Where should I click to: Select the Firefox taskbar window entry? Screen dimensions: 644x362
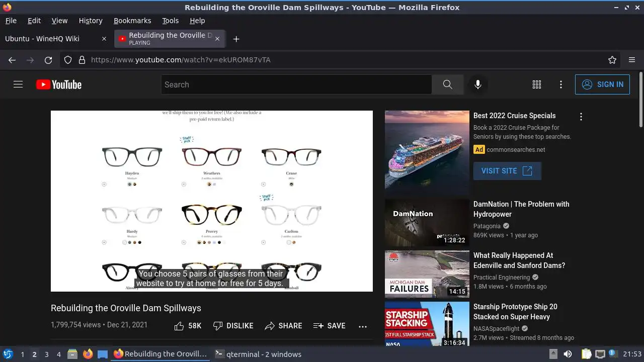[x=160, y=354]
